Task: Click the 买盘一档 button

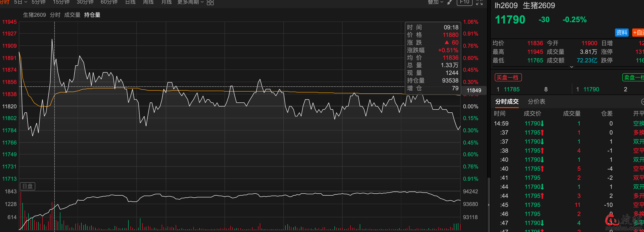Action: point(508,78)
